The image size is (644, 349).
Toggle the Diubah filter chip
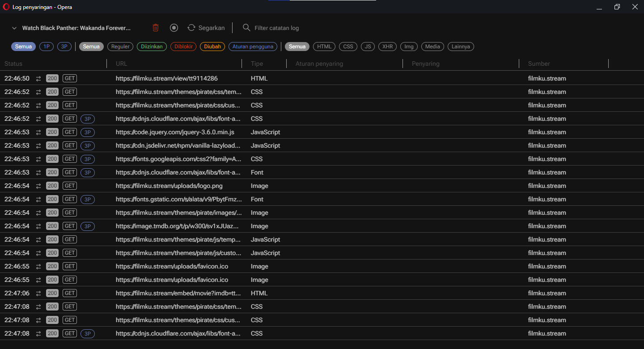pyautogui.click(x=212, y=46)
